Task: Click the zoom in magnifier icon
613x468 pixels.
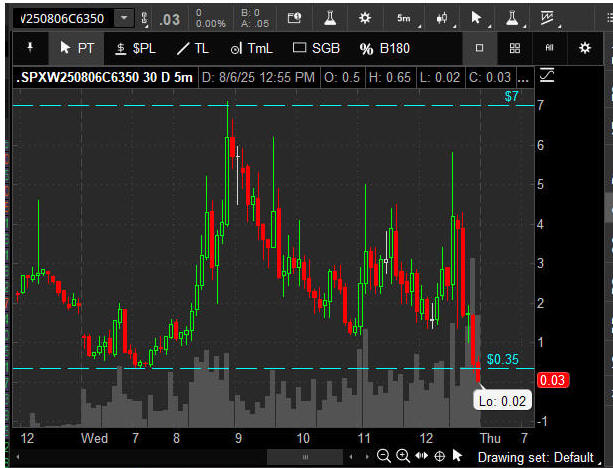Action: tap(402, 456)
